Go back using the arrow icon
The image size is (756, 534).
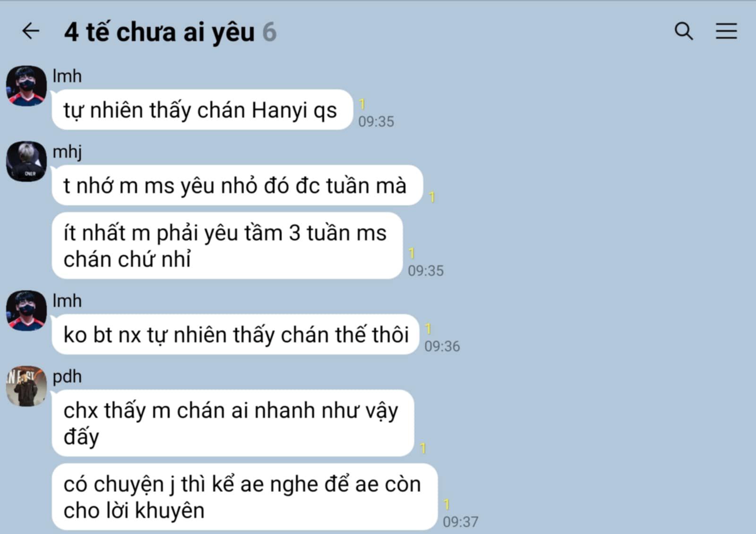tap(31, 31)
